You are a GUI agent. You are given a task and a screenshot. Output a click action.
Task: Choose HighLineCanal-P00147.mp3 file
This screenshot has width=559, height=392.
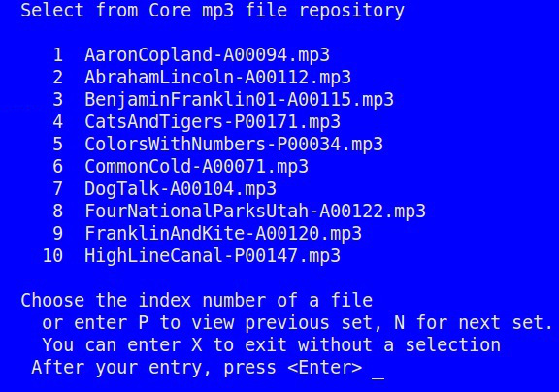pyautogui.click(x=213, y=256)
